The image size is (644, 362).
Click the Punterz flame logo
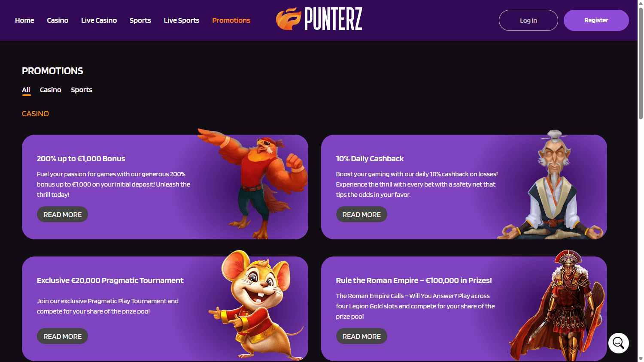[x=319, y=19]
